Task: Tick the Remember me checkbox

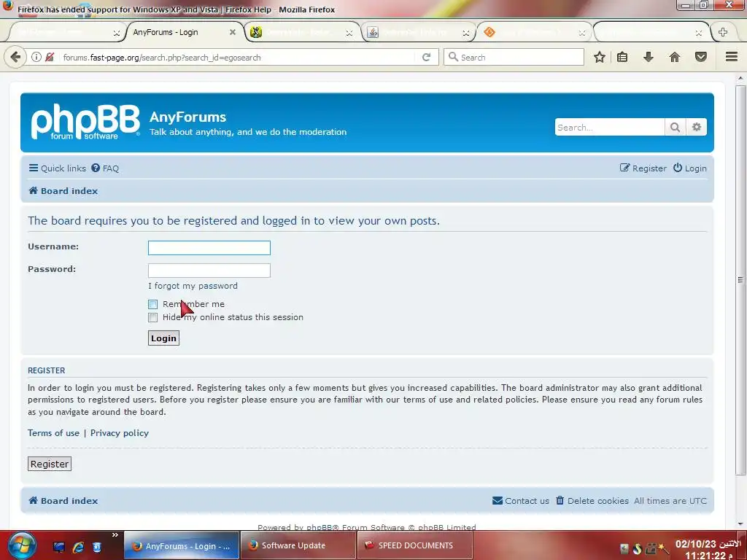Action: coord(153,304)
